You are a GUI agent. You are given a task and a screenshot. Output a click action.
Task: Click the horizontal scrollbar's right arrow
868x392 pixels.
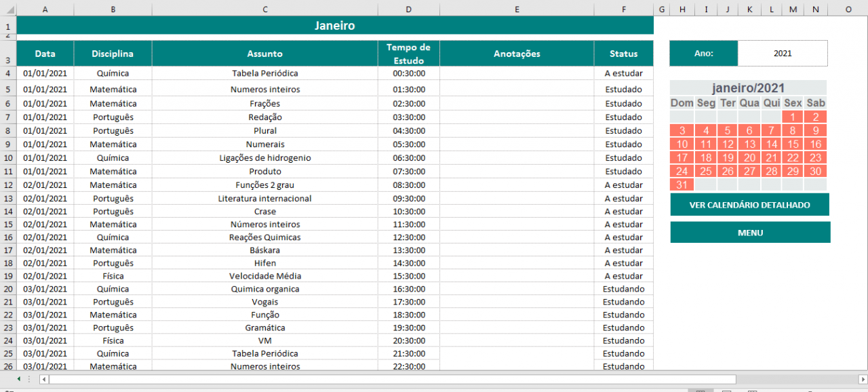click(x=863, y=379)
